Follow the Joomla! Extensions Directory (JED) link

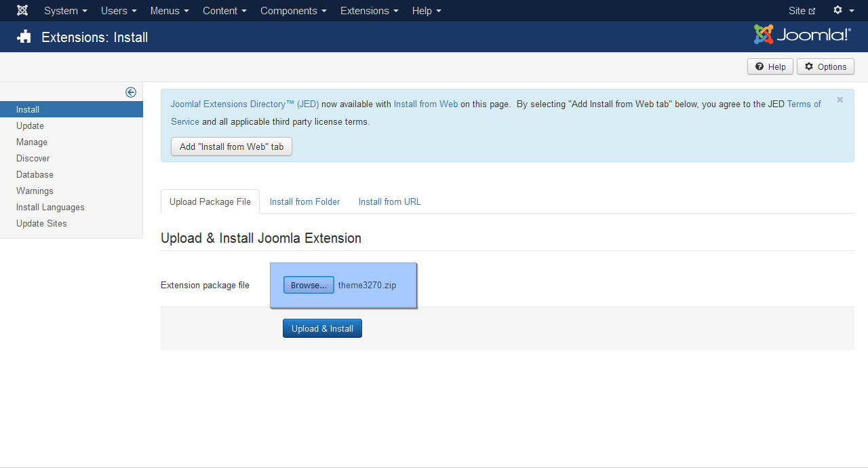244,104
